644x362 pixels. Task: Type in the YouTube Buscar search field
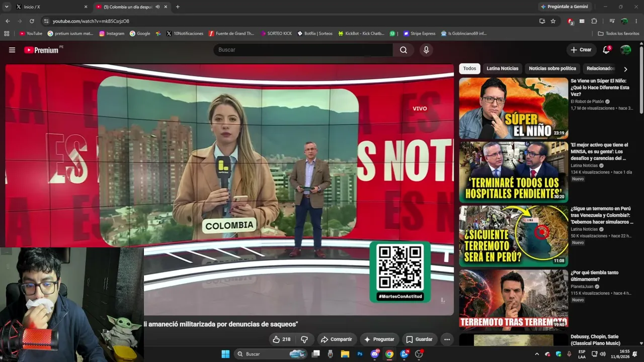coord(303,50)
